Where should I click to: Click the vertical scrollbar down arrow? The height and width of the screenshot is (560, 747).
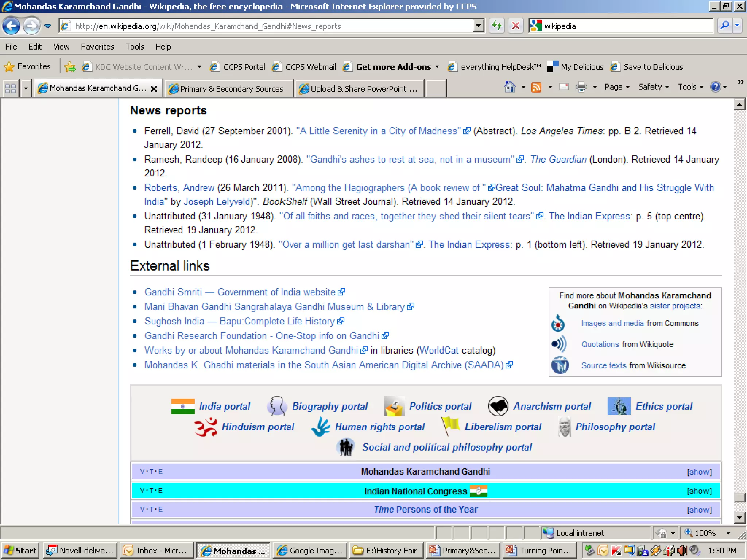(739, 517)
